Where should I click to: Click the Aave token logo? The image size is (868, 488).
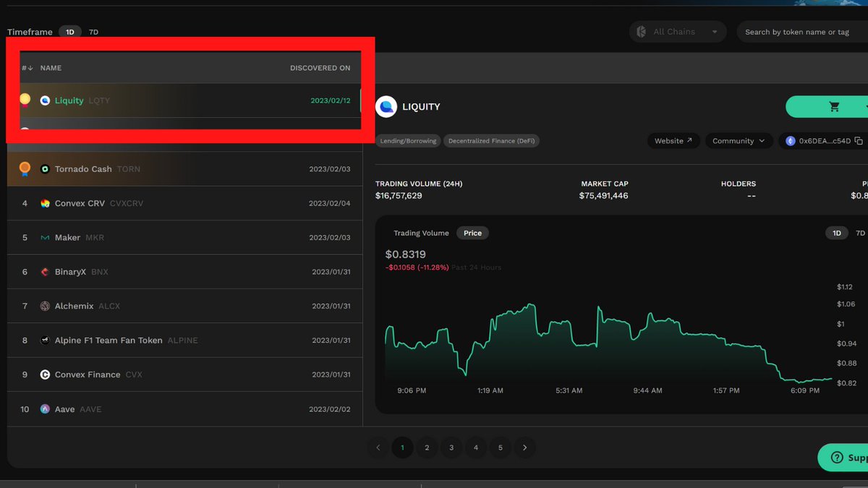(45, 409)
